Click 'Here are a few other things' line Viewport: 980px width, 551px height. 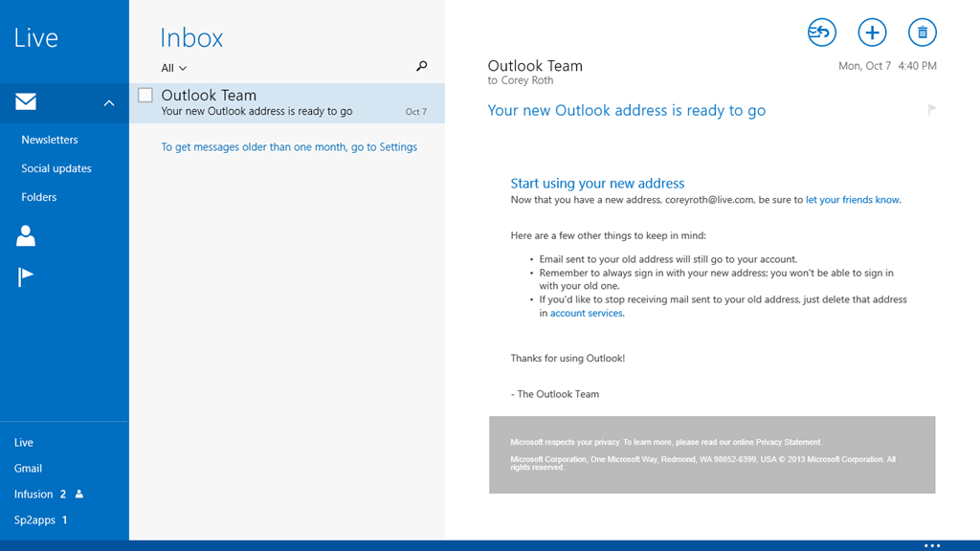coord(608,235)
